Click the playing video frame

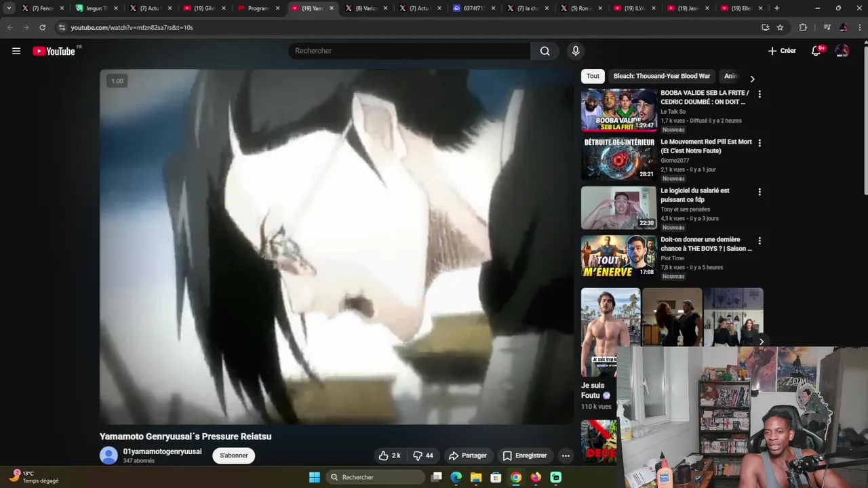click(x=336, y=247)
